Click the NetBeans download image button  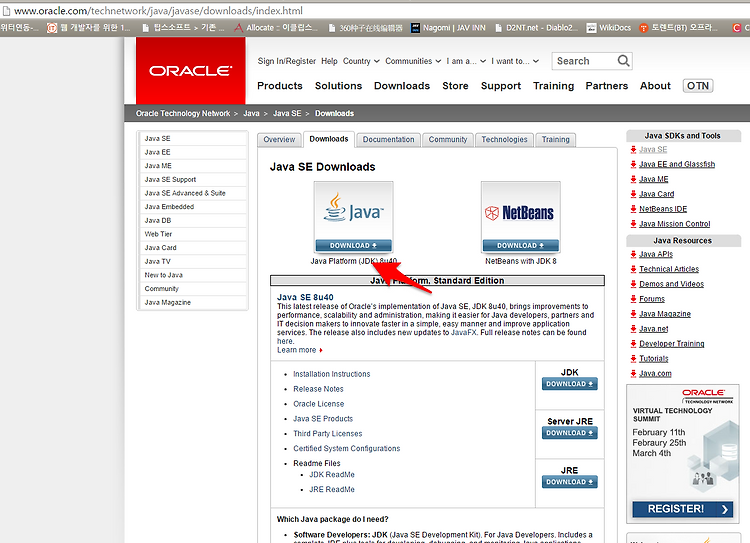tap(520, 217)
